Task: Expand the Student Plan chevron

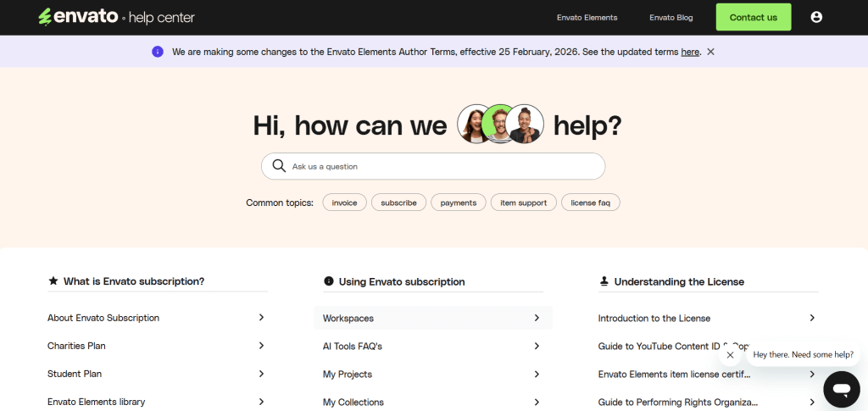Action: 261,374
